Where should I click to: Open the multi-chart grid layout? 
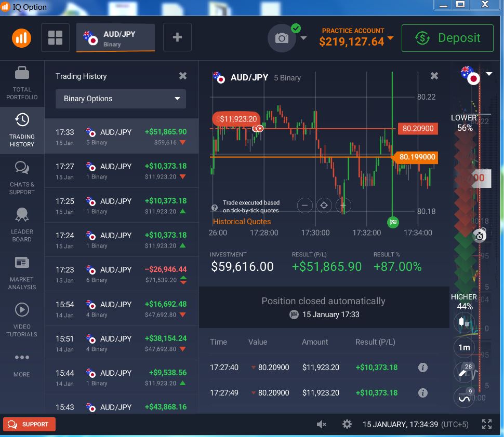pos(55,37)
